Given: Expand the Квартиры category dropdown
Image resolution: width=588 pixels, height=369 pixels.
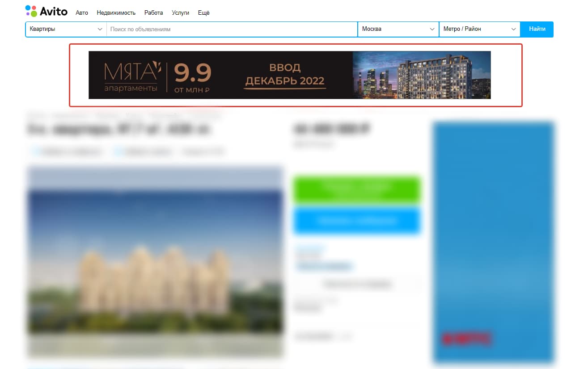Looking at the screenshot, I should tap(66, 29).
